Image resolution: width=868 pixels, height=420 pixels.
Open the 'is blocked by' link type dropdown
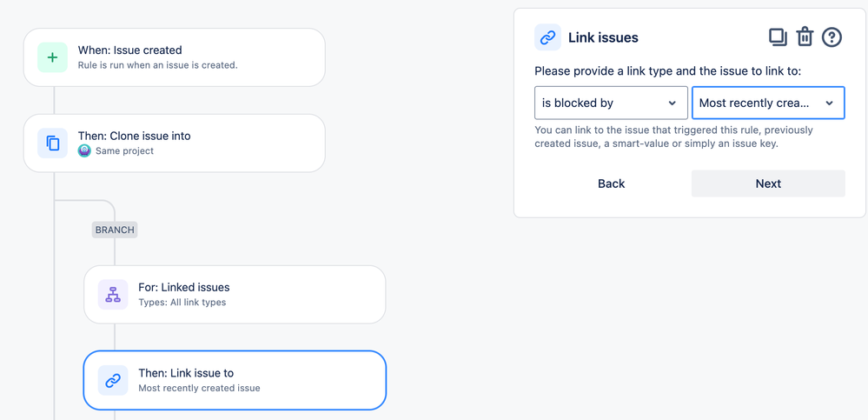(611, 103)
